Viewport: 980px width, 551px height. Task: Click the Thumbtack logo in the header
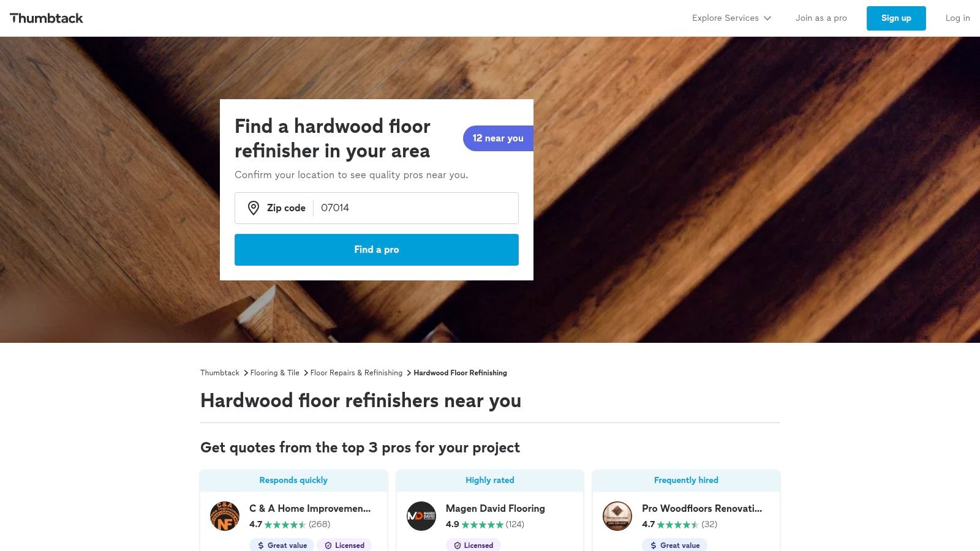(x=47, y=18)
